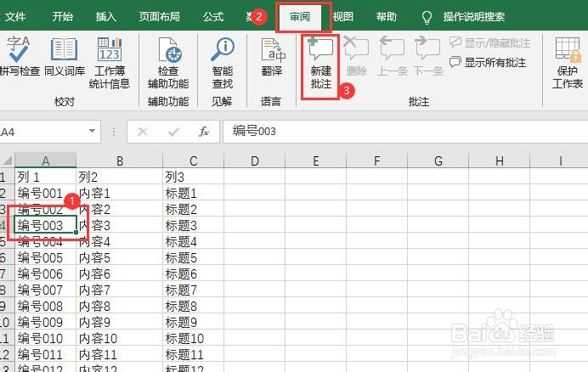Select cell 编号011

click(45, 354)
